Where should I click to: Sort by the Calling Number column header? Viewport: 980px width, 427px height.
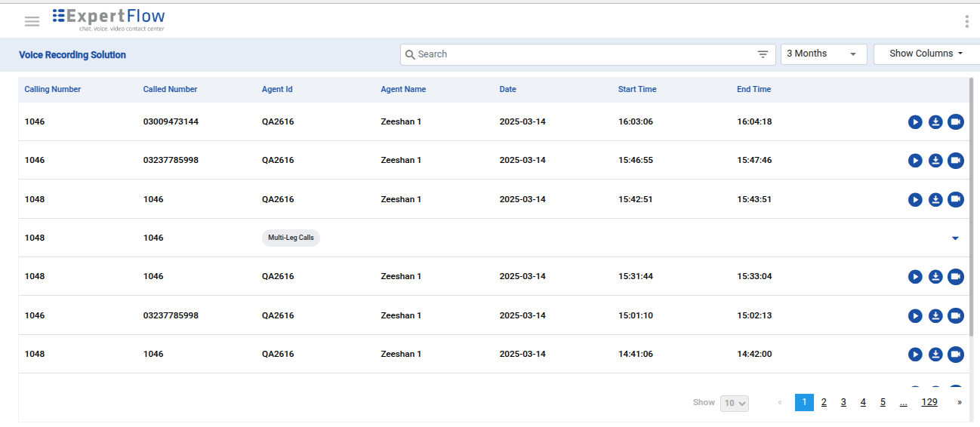(53, 89)
